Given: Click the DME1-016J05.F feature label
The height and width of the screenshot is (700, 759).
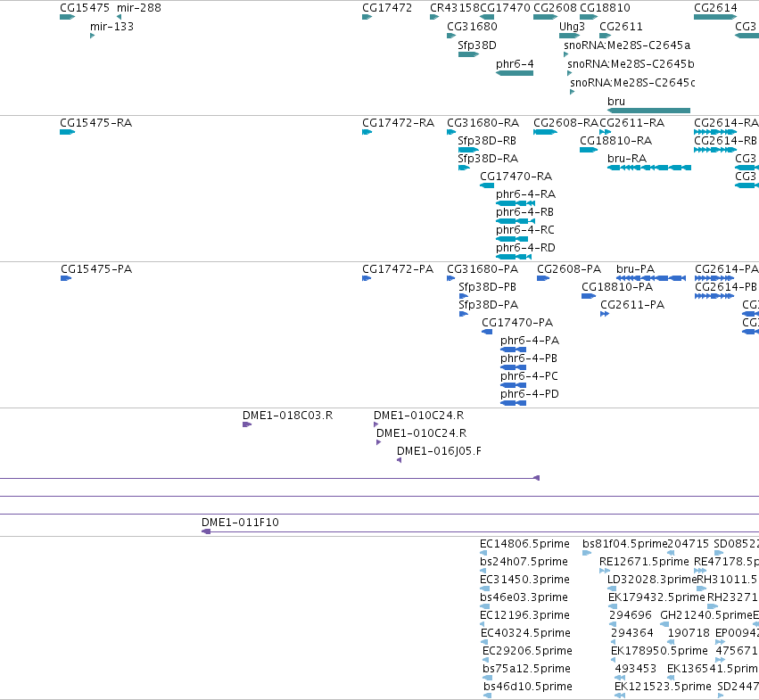Looking at the screenshot, I should pos(439,452).
